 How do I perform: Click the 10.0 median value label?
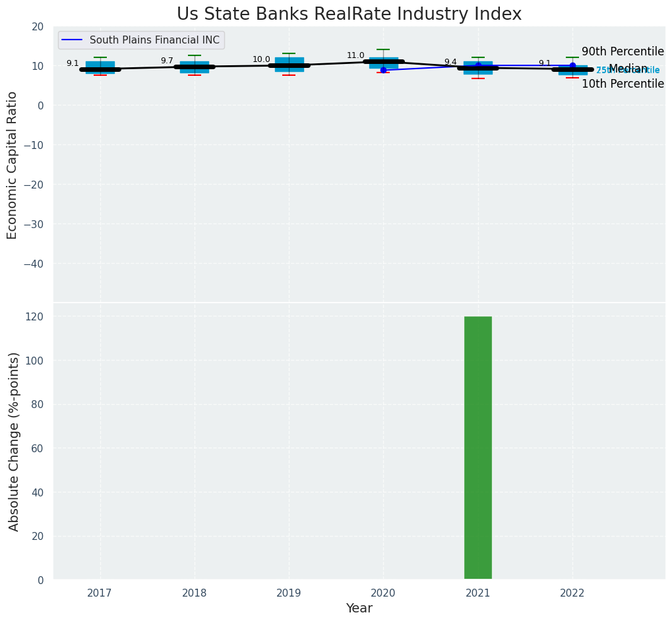coord(261,59)
